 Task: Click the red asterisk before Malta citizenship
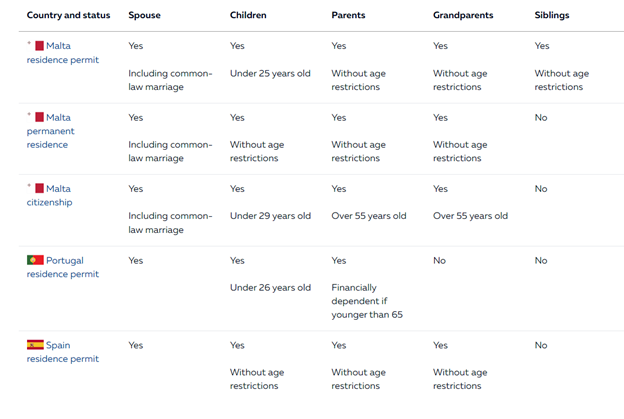tap(29, 186)
